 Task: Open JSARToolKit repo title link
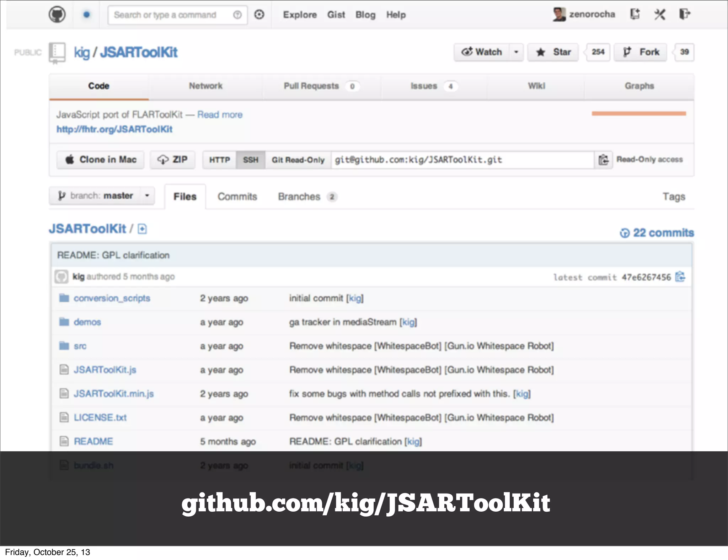(x=138, y=53)
